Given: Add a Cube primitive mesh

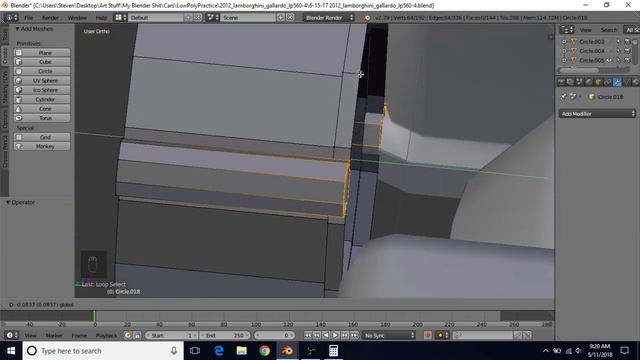Looking at the screenshot, I should click(x=42, y=62).
